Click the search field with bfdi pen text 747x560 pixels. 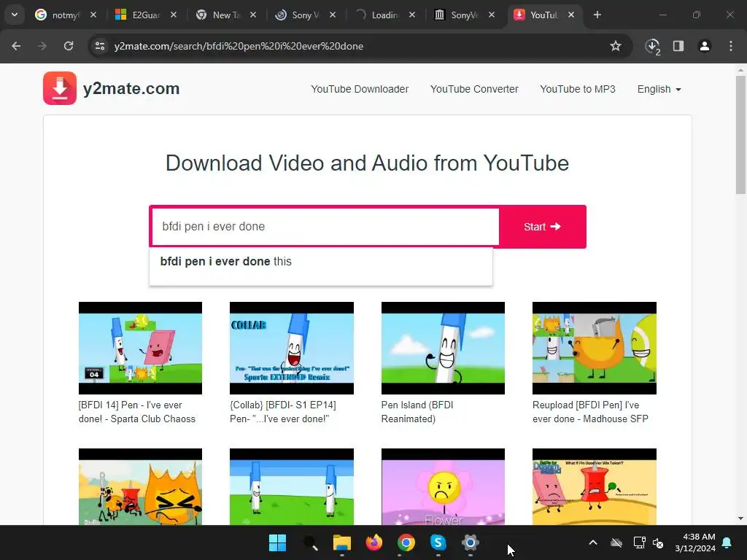[325, 227]
